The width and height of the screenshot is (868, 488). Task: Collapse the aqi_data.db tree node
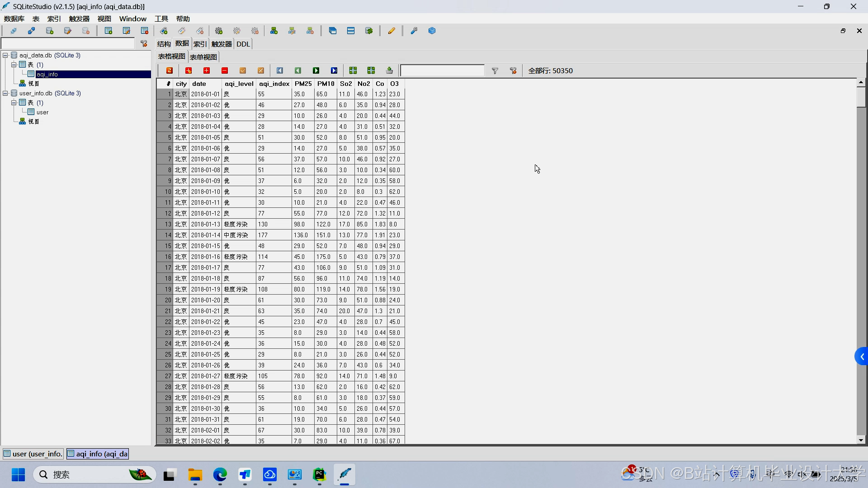click(x=5, y=55)
